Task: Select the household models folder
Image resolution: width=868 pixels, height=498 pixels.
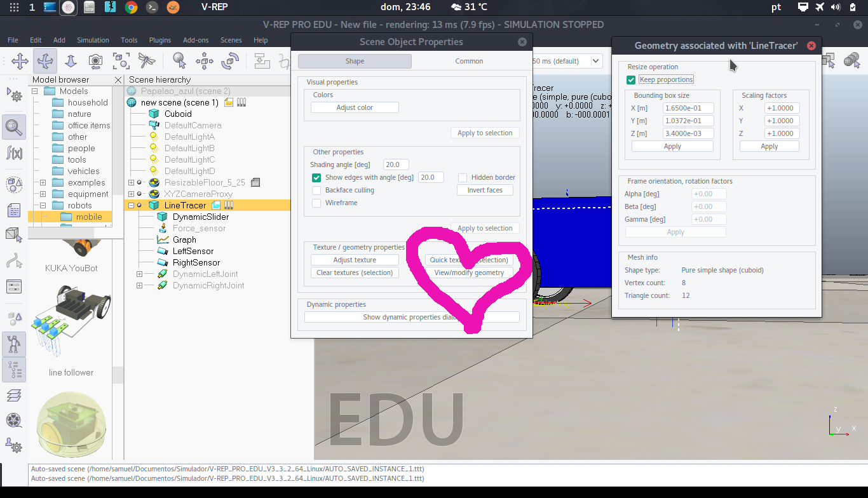Action: pos(88,102)
